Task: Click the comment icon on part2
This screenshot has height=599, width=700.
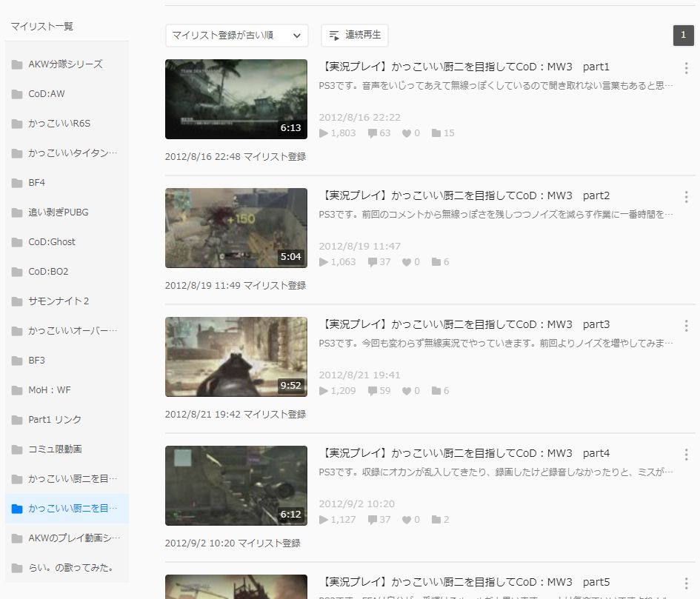Action: 373,262
